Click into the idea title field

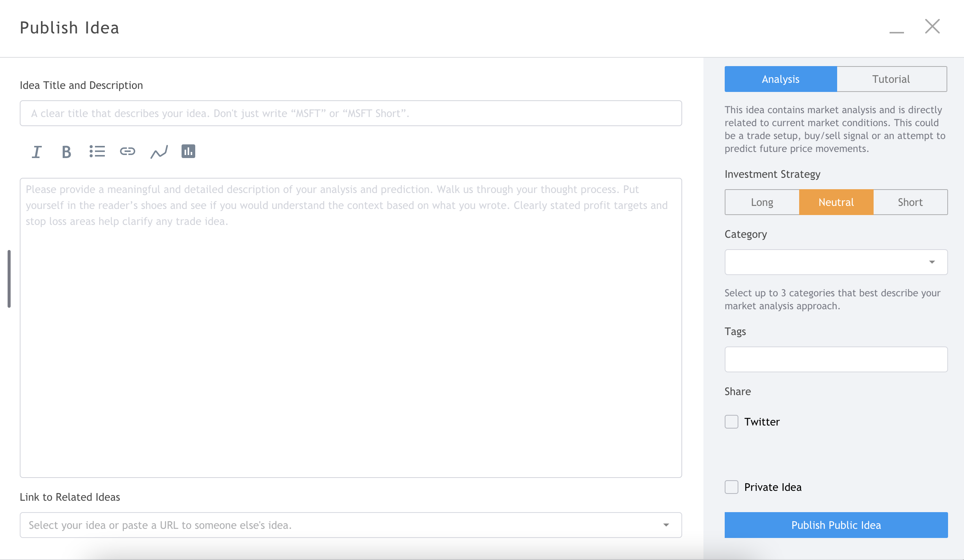coord(351,113)
